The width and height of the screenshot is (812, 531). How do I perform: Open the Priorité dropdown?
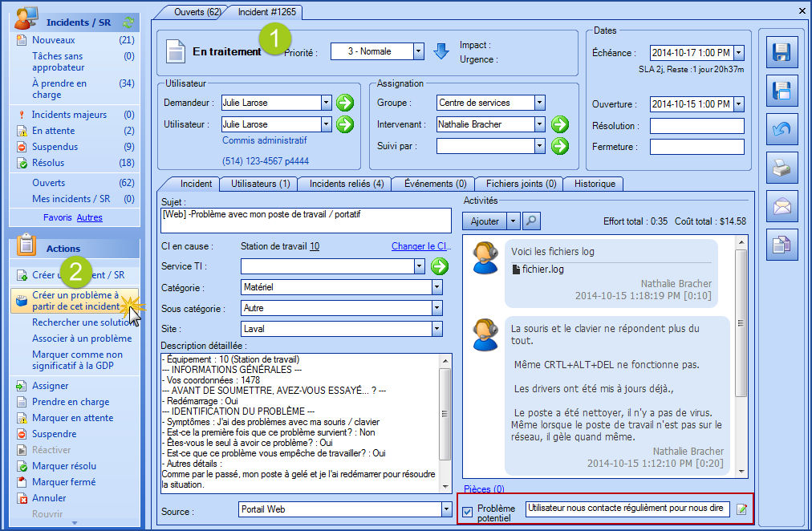pos(418,51)
